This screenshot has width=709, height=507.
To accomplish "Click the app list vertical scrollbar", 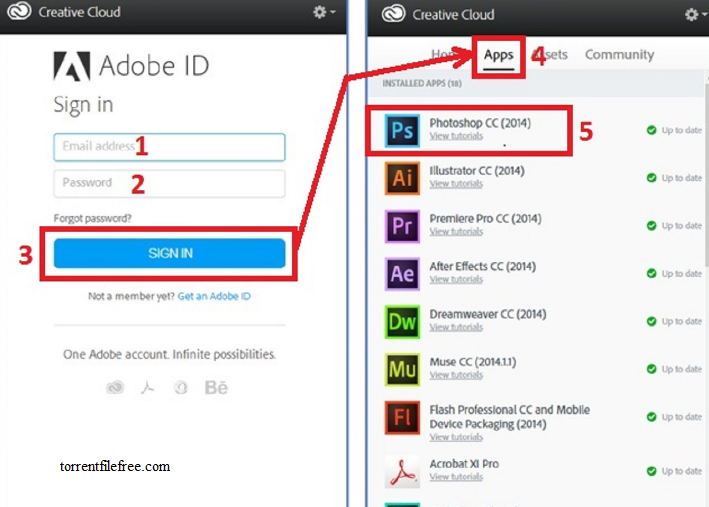I will [706, 176].
